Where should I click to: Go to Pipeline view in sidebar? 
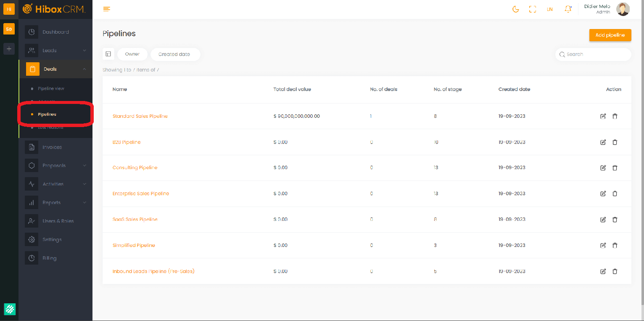pyautogui.click(x=51, y=89)
